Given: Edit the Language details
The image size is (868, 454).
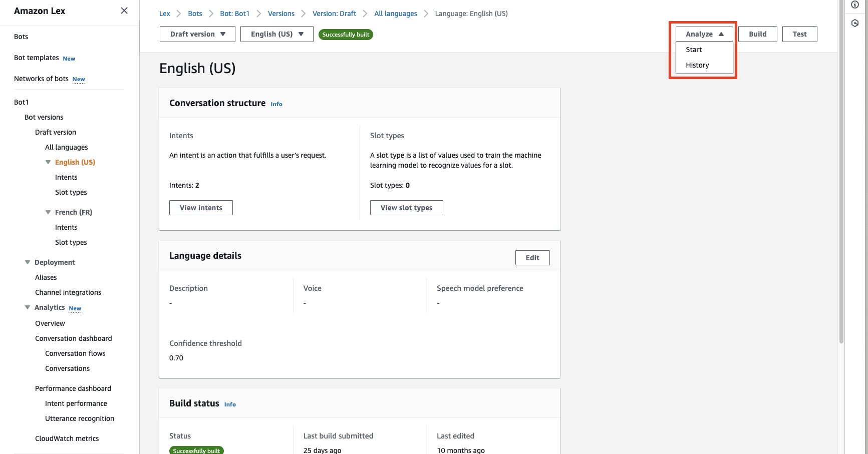Looking at the screenshot, I should pyautogui.click(x=532, y=257).
